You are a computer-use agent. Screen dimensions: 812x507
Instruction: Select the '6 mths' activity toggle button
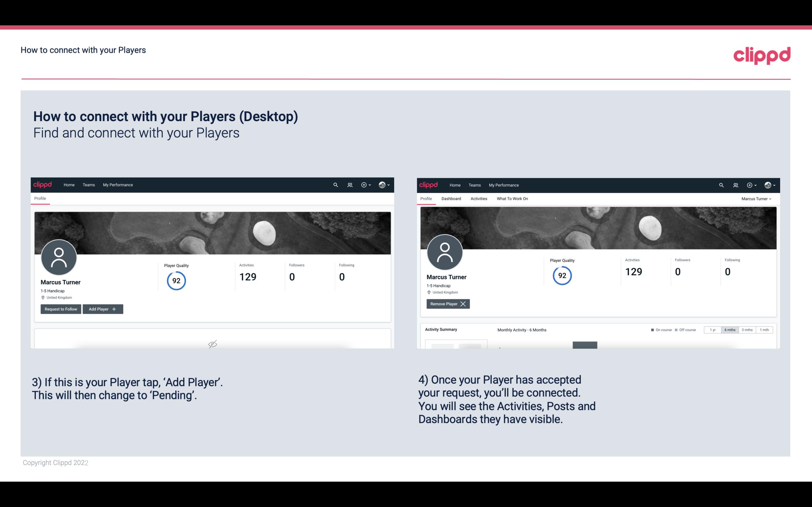point(729,329)
